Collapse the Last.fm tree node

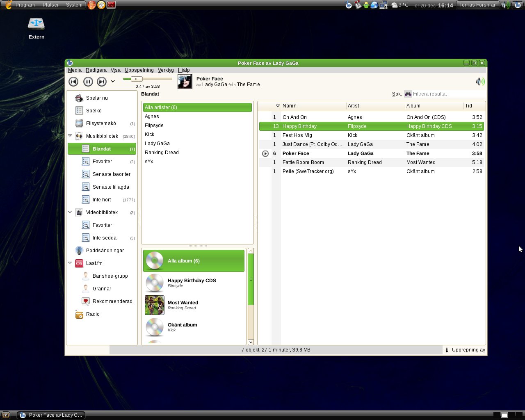pos(70,263)
